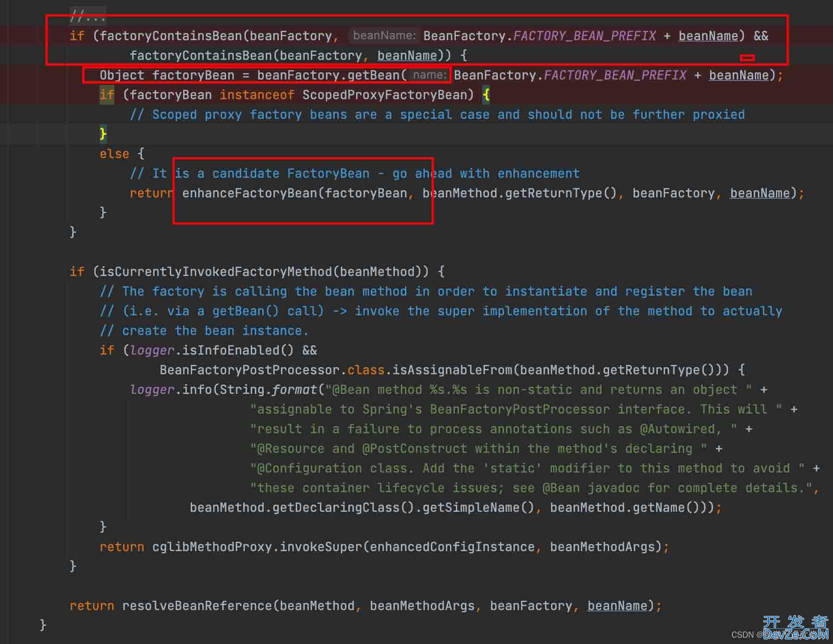Click getSimpleName() call
The image size is (833, 644).
(479, 507)
